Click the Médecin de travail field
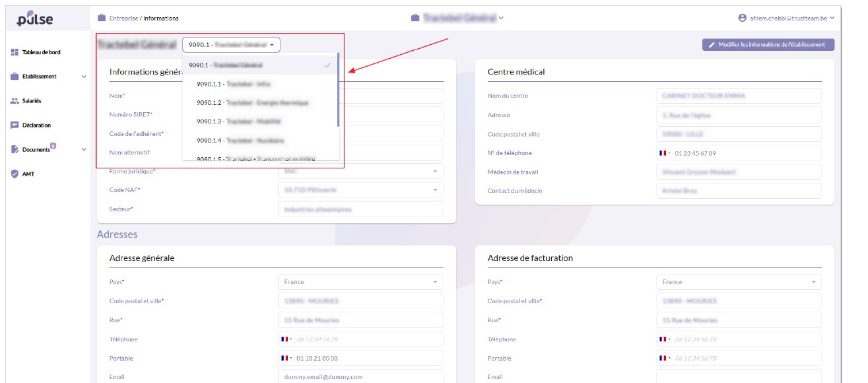Viewport: 868px width, 383px height. pyautogui.click(x=739, y=172)
